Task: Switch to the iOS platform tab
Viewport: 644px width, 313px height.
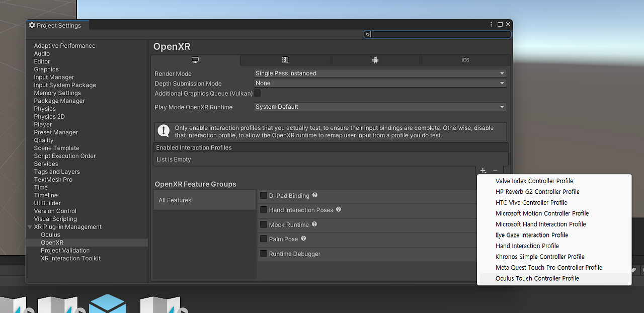Action: 465,60
